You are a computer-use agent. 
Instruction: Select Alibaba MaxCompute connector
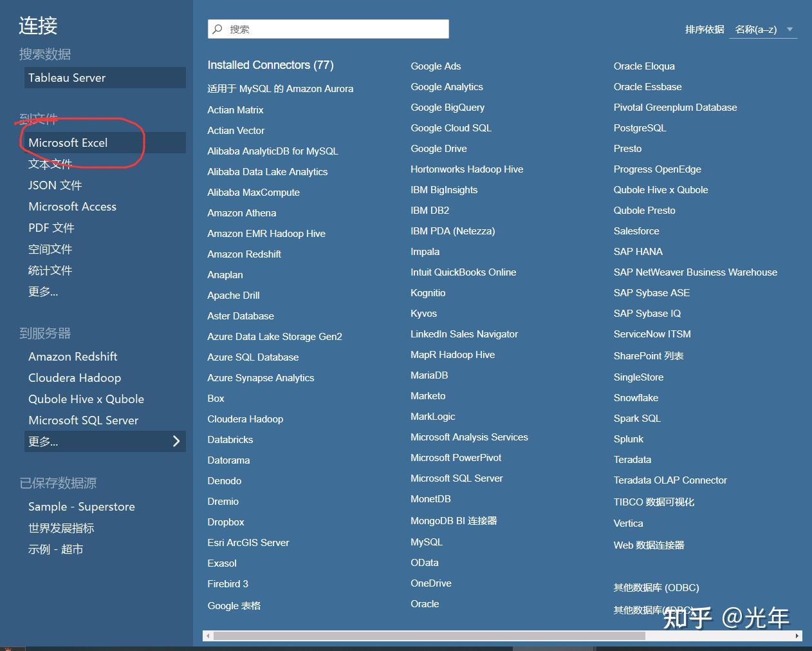pos(254,193)
